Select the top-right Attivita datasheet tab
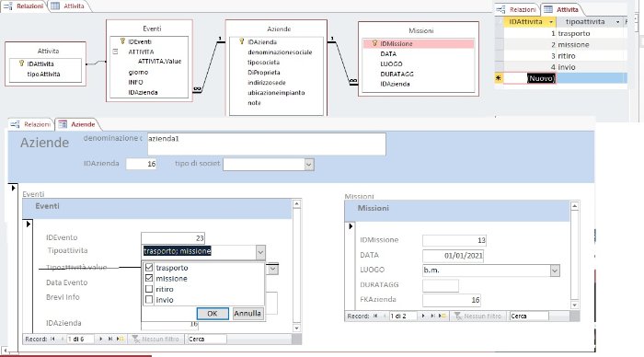 point(562,9)
